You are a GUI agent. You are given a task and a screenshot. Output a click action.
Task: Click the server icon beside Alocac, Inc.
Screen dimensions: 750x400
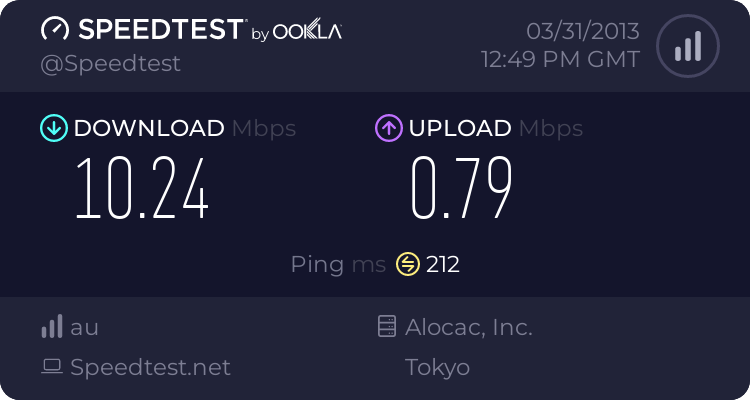[x=387, y=327]
